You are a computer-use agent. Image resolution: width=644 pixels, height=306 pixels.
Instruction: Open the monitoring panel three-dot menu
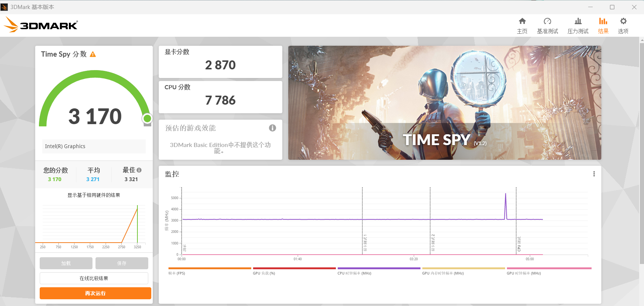pos(594,174)
